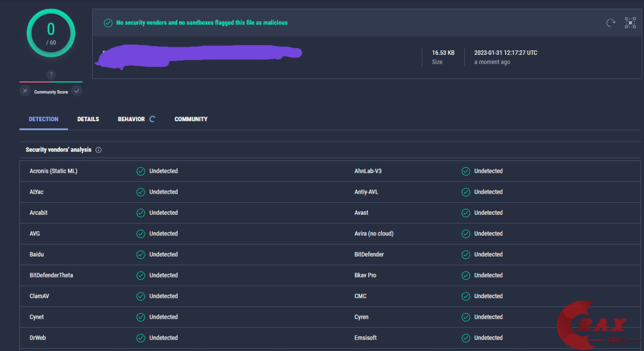This screenshot has height=351, width=644.
Task: Click the vendor name ALYac
Action: click(x=37, y=192)
